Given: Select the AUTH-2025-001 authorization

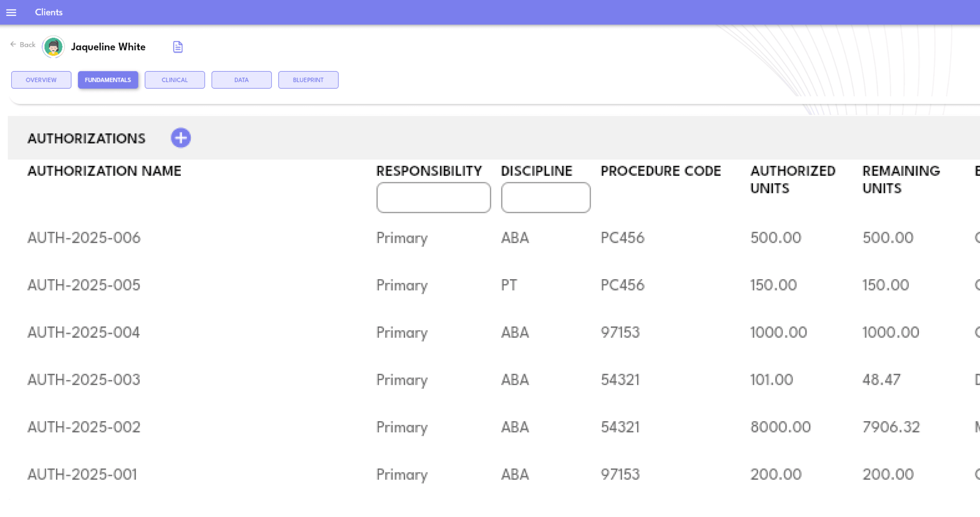Looking at the screenshot, I should [x=82, y=475].
